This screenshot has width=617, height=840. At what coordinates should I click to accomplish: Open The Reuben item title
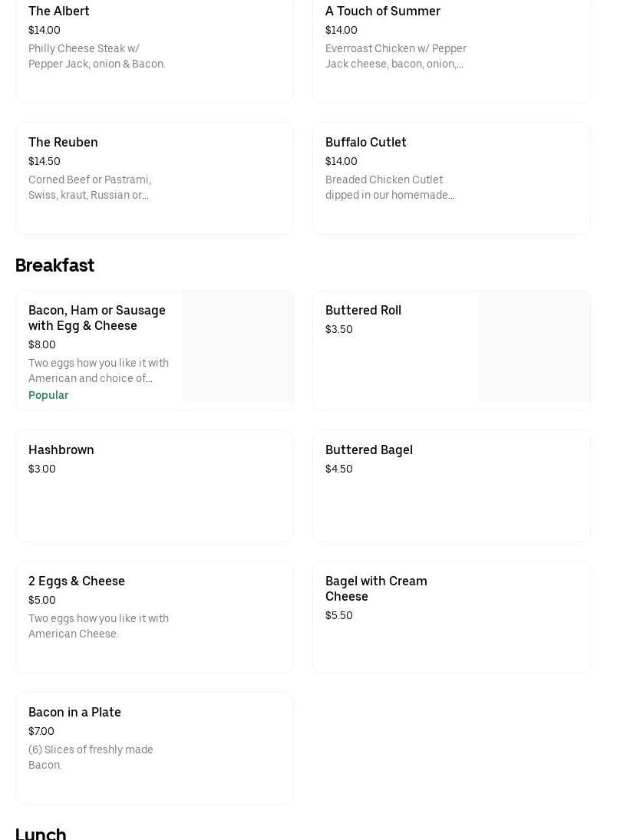pyautogui.click(x=63, y=142)
